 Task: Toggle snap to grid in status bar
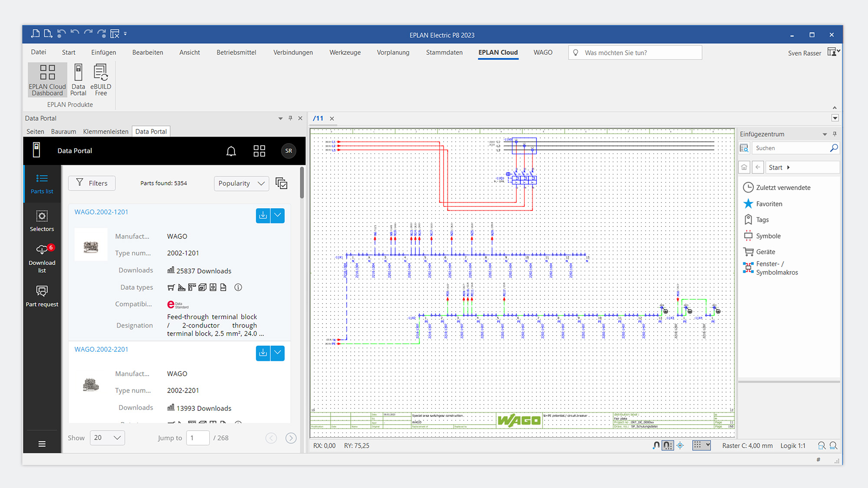point(668,445)
